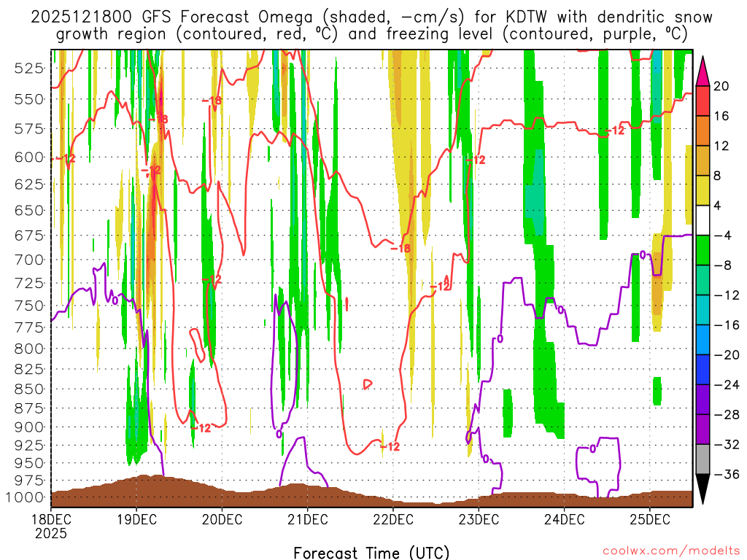Click the colorbar tick label '-16'
The height and width of the screenshot is (560, 747).
coord(727,325)
